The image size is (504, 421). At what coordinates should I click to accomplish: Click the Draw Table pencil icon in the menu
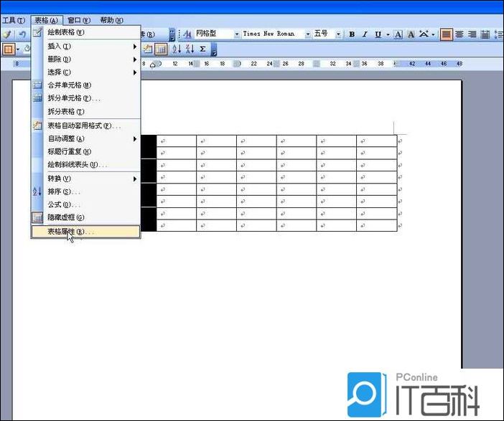pos(37,32)
